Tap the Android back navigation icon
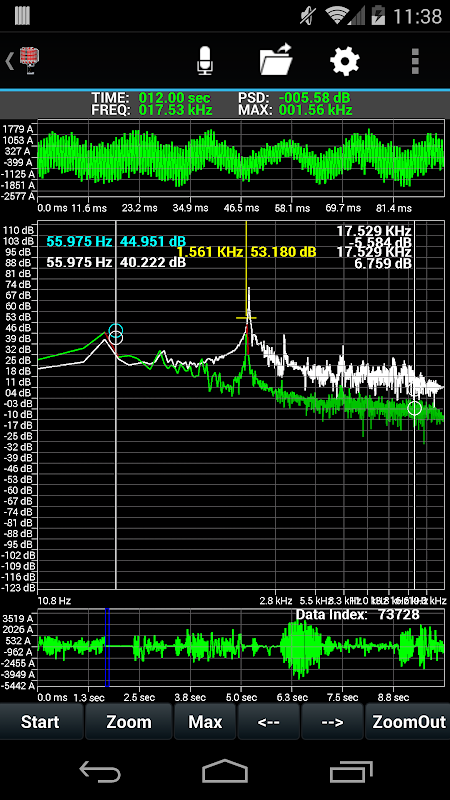 [99, 771]
